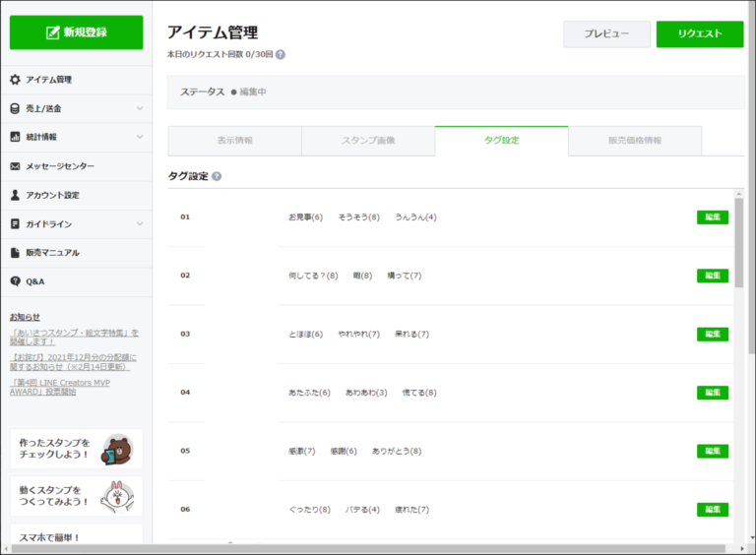Switch to the スタンプ画像 tab
The height and width of the screenshot is (555, 756).
(x=367, y=141)
